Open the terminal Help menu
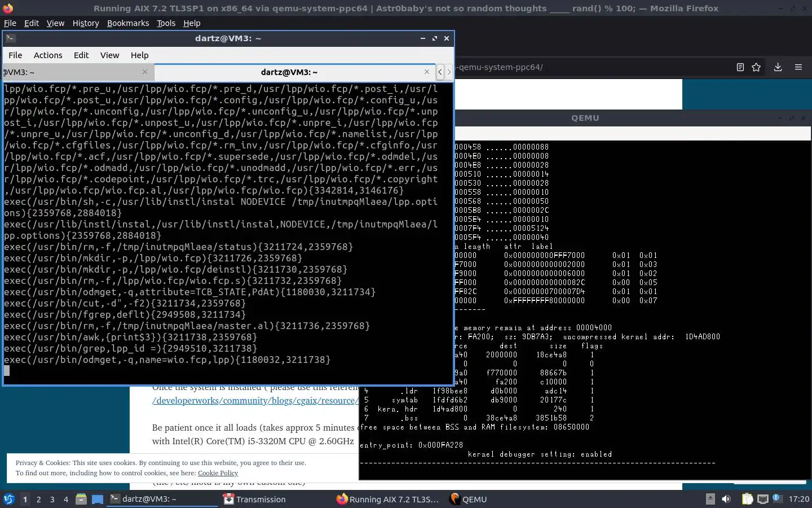 click(139, 55)
